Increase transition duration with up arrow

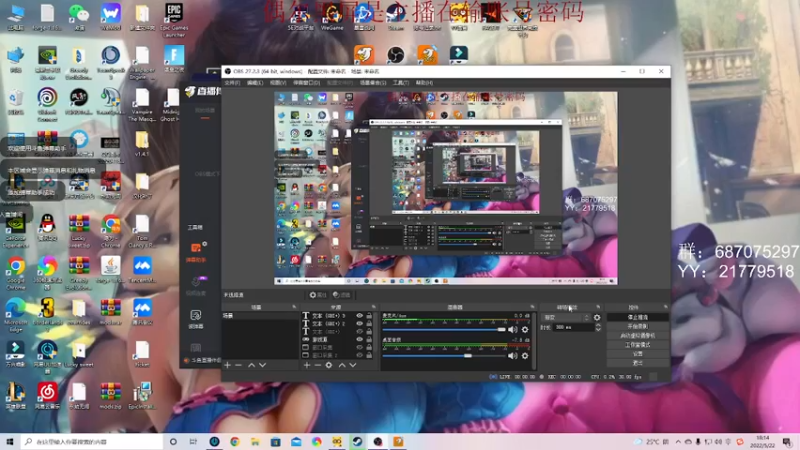tap(598, 325)
